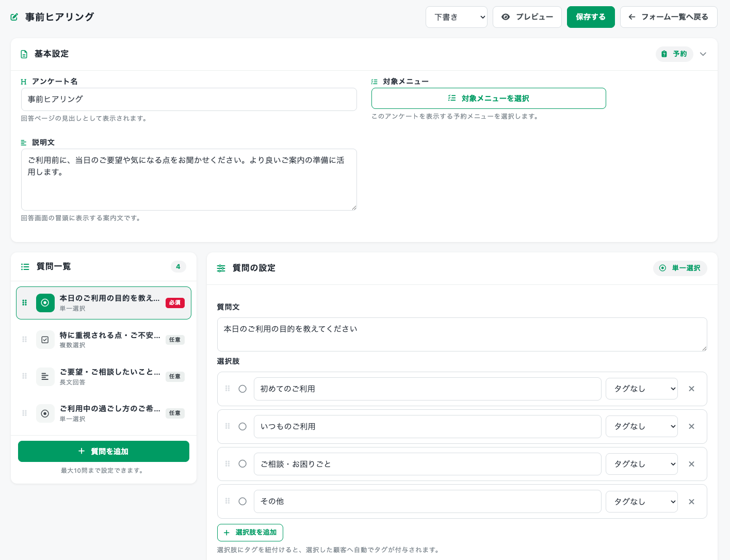Click 任意 badge on 特に重視される点 question
The width and height of the screenshot is (730, 560).
[x=175, y=340]
